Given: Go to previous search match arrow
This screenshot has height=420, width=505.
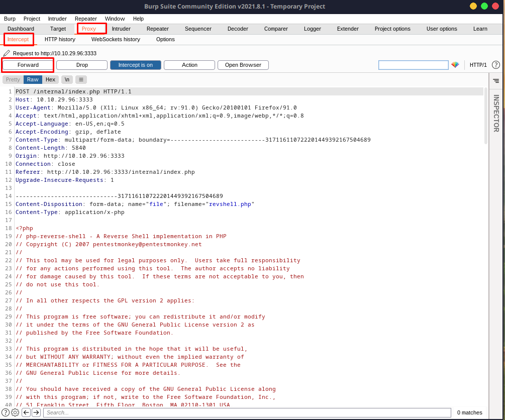Looking at the screenshot, I should point(27,412).
